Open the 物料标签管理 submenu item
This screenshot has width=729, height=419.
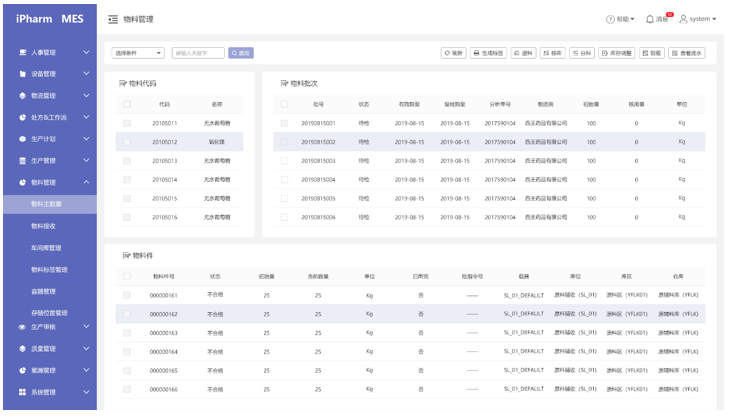50,270
